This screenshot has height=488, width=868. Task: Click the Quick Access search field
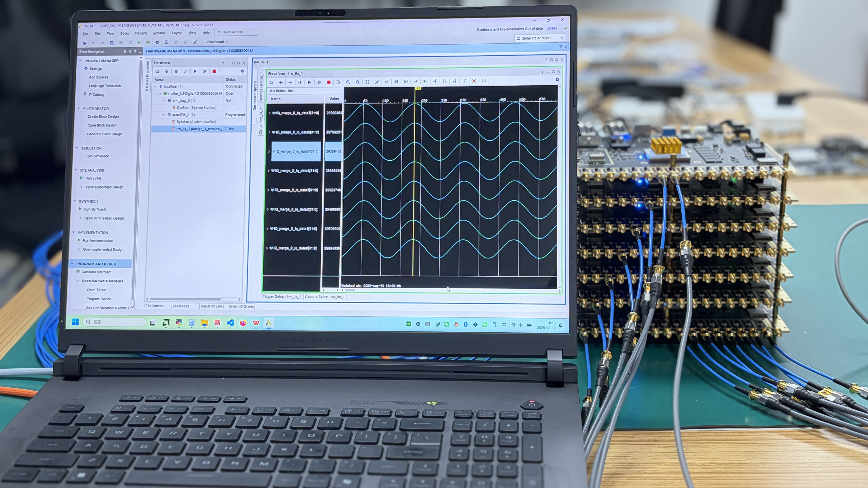point(237,32)
